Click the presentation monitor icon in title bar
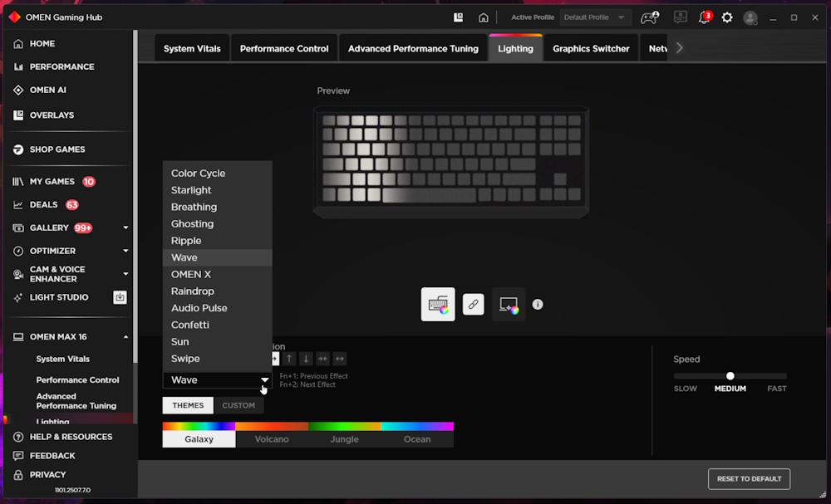Image resolution: width=831 pixels, height=504 pixels. tap(680, 17)
